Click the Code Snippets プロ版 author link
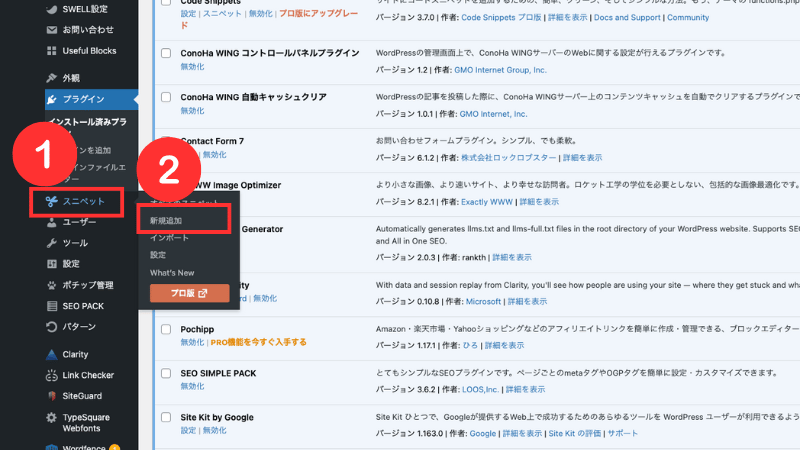This screenshot has height=450, width=800. pos(501,17)
